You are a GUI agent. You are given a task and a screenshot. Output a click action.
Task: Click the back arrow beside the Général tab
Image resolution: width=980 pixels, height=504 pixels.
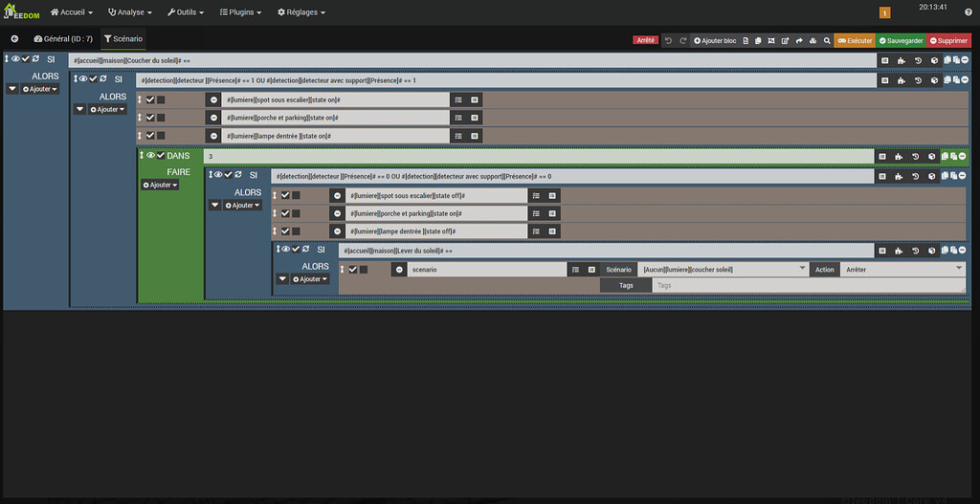(14, 38)
